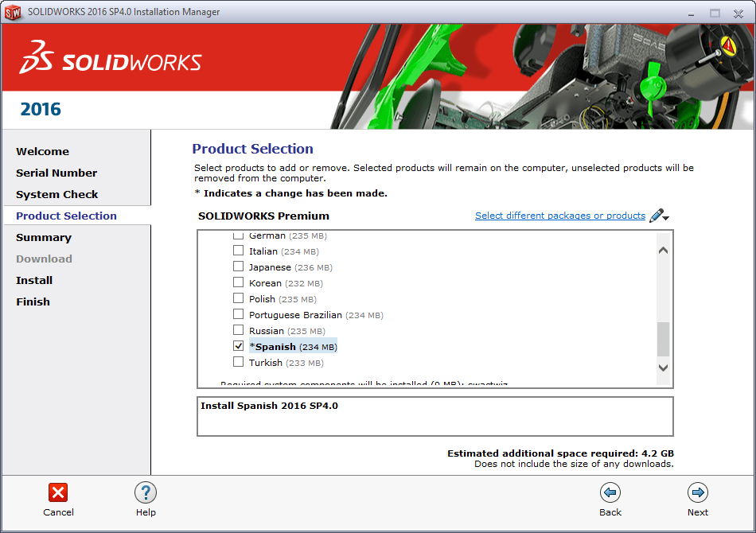The height and width of the screenshot is (533, 756).
Task: Check the Italian language checkbox
Action: tap(238, 251)
